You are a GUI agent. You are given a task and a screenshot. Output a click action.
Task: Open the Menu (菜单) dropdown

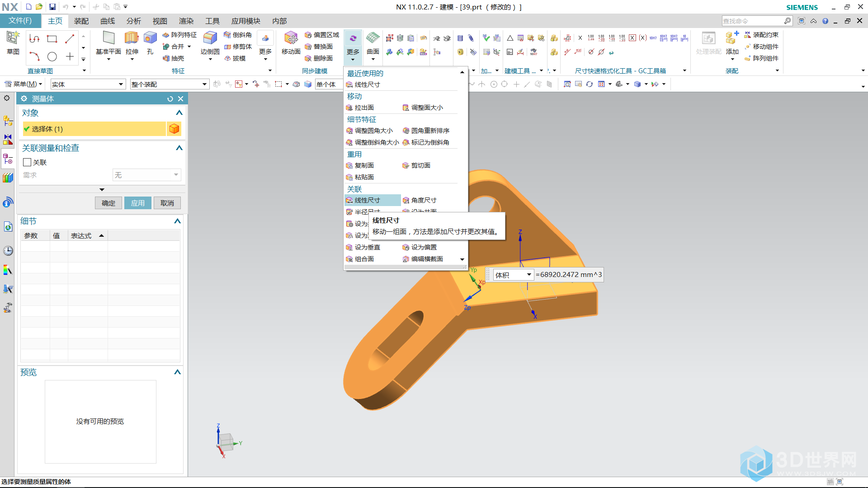23,84
